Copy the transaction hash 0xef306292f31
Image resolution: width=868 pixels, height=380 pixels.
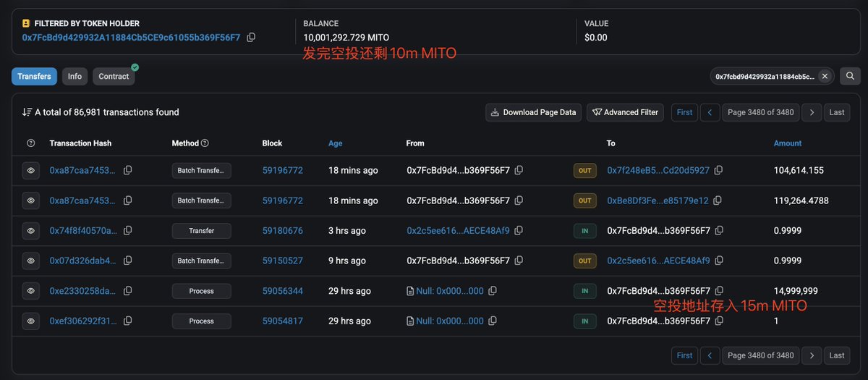pos(127,321)
